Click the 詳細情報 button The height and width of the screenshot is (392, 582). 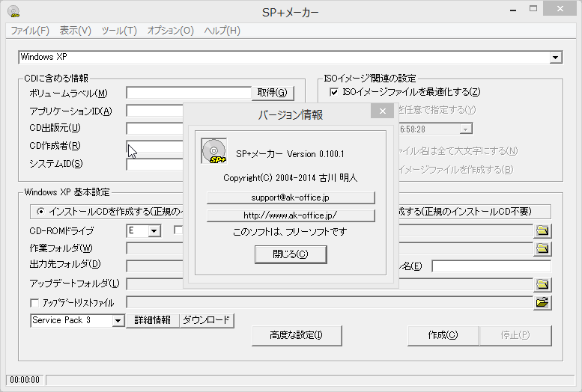click(x=153, y=320)
